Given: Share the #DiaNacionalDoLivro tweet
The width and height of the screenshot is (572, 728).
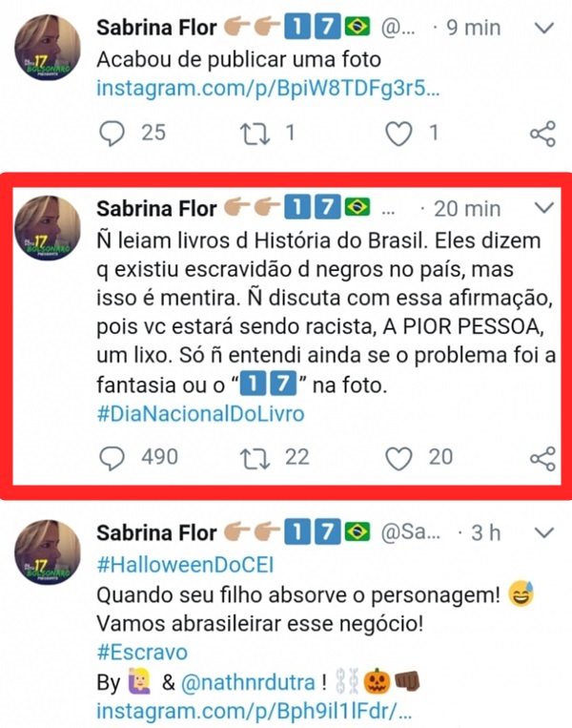Looking at the screenshot, I should coord(541,458).
